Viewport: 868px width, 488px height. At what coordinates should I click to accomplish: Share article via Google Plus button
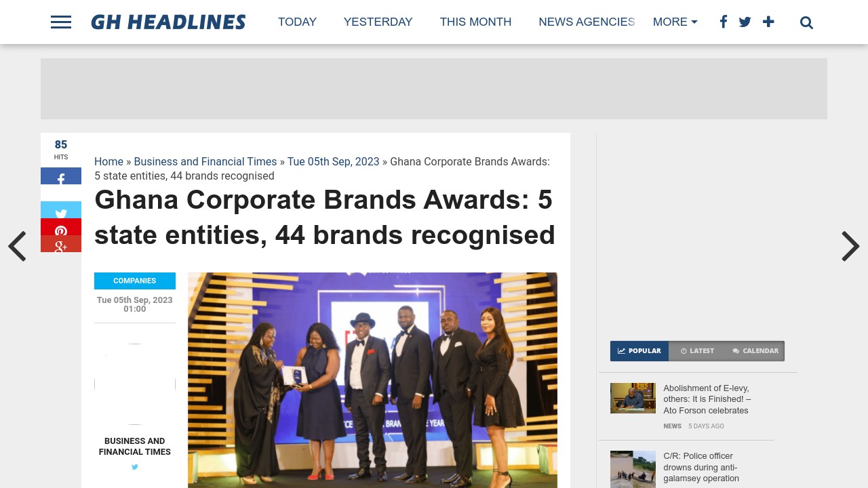pyautogui.click(x=61, y=244)
